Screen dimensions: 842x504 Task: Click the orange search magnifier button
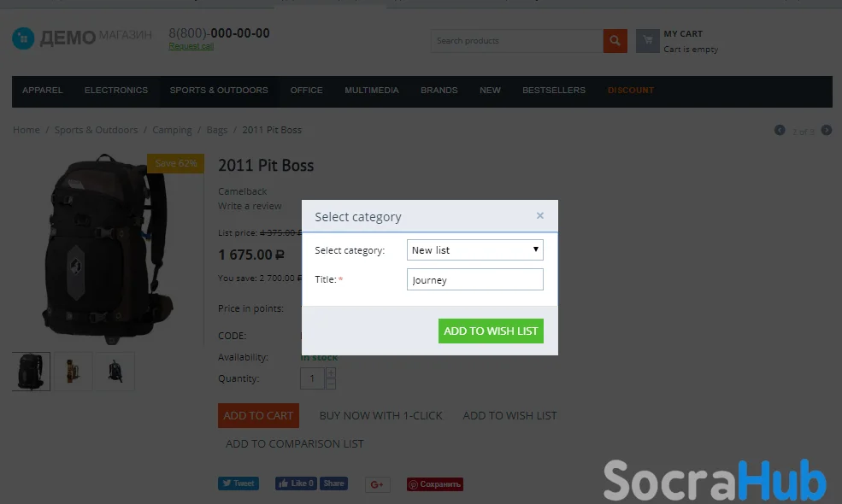coord(615,41)
